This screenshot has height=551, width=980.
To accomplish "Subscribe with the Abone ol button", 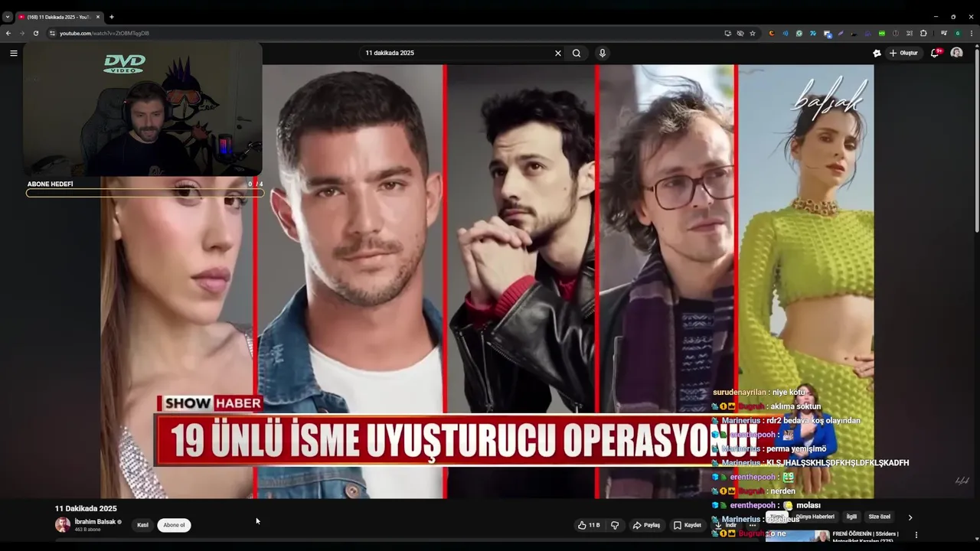I will (174, 525).
